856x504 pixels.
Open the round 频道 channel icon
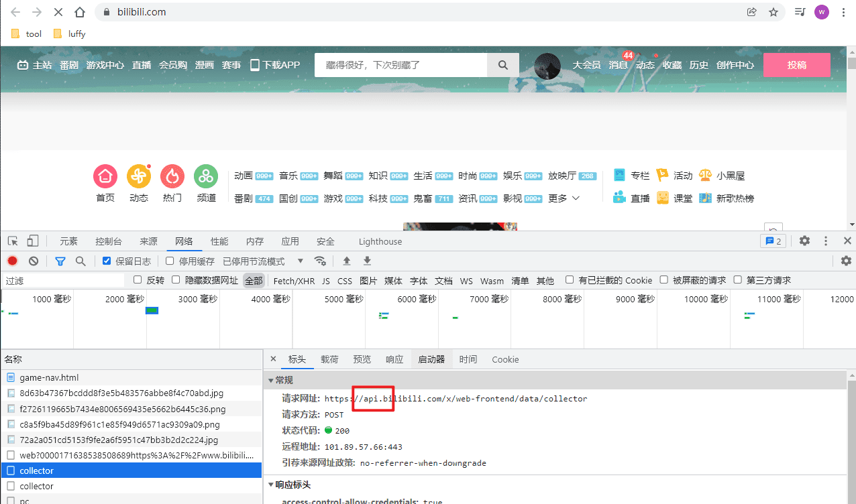[x=206, y=176]
